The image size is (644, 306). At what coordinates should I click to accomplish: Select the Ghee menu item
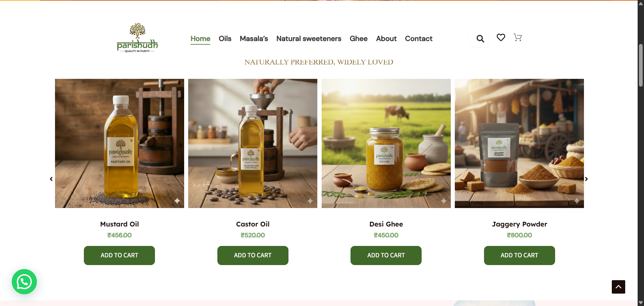tap(359, 39)
